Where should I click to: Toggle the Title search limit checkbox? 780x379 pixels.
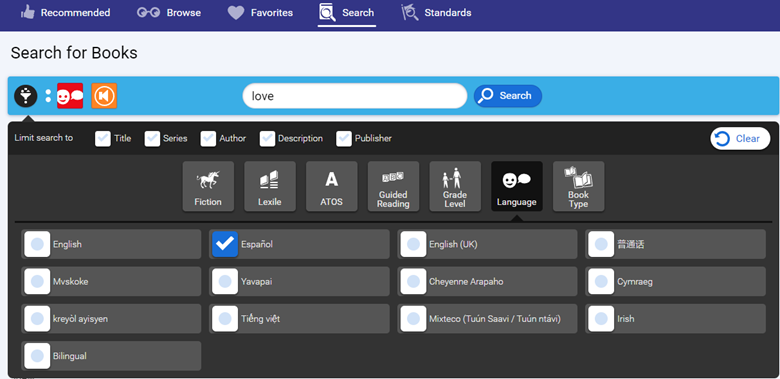pyautogui.click(x=103, y=139)
